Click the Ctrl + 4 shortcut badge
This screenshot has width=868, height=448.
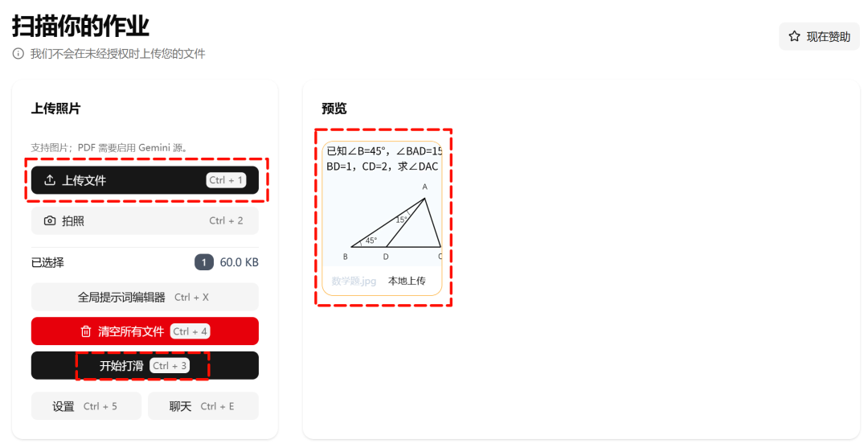pyautogui.click(x=190, y=331)
